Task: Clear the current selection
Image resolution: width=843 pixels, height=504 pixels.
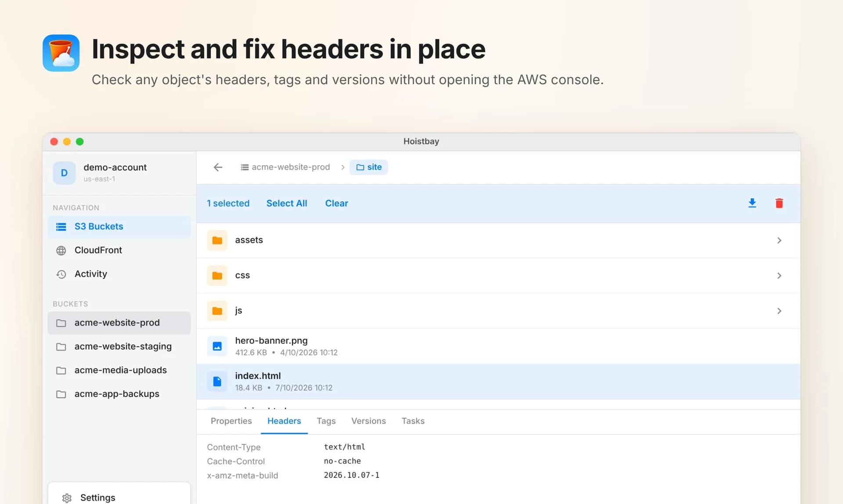Action: pos(336,204)
